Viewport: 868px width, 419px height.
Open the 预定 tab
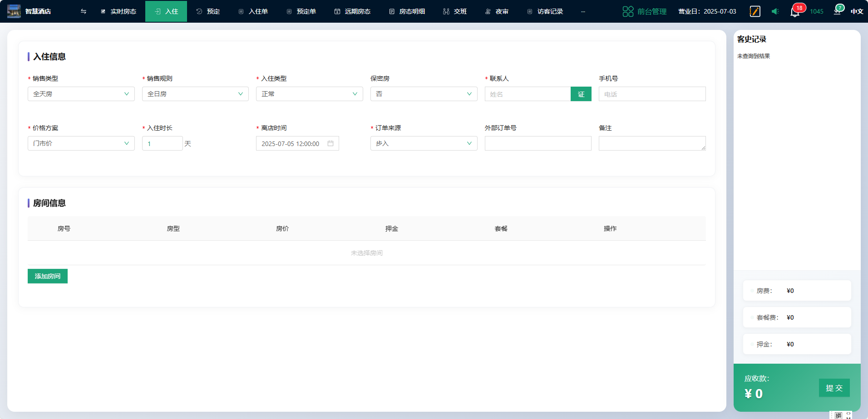(208, 11)
